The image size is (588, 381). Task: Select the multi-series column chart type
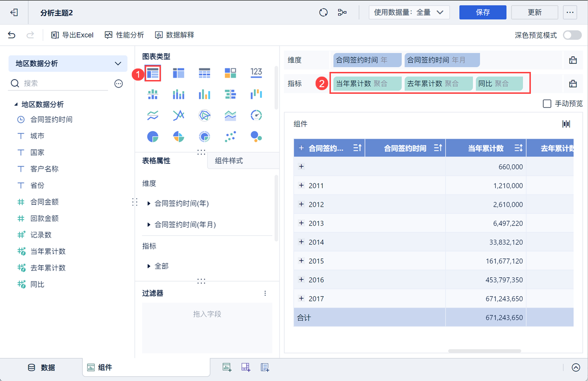pyautogui.click(x=204, y=94)
